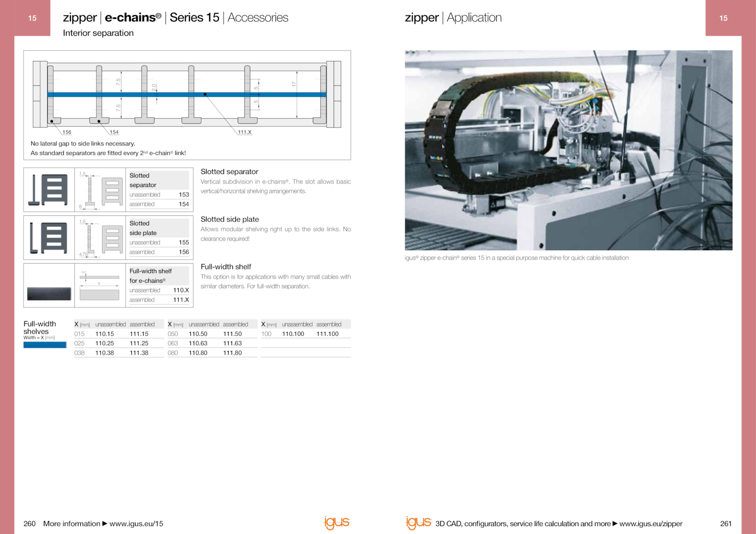Open the e-chain machine application photo
Image resolution: width=756 pixels, height=534 pixels.
click(568, 150)
